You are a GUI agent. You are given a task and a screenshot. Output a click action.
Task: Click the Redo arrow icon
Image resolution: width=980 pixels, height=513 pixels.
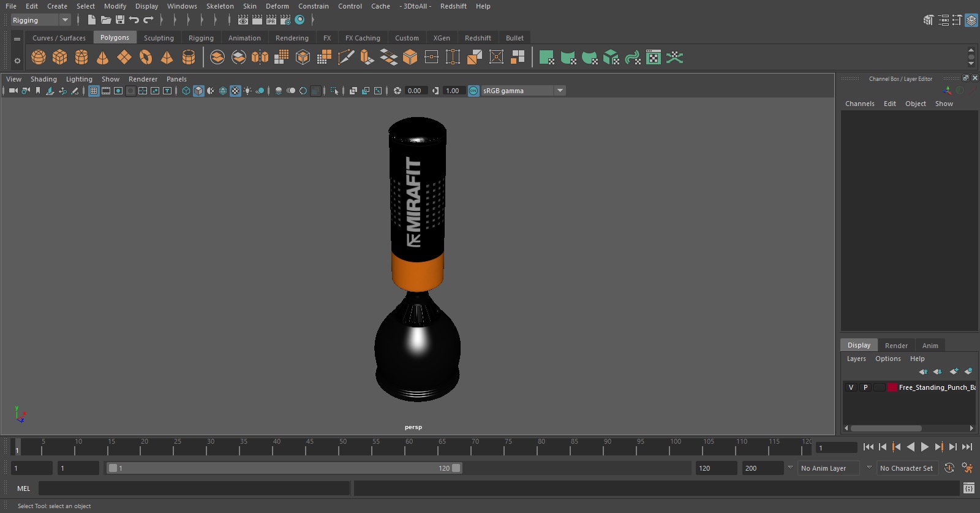coord(148,20)
